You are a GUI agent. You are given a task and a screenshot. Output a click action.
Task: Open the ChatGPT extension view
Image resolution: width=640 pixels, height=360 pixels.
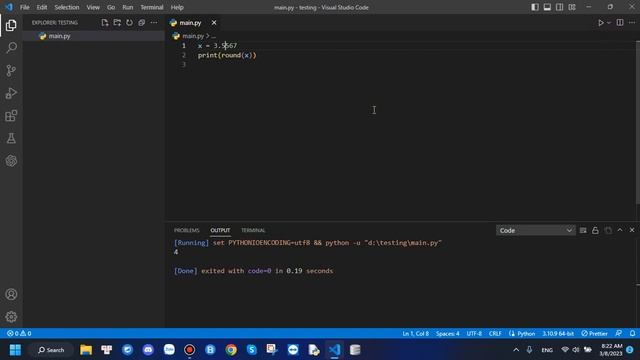click(11, 161)
